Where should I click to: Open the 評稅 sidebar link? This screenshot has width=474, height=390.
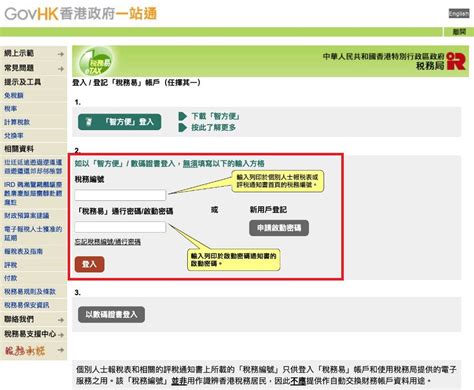pyautogui.click(x=11, y=265)
